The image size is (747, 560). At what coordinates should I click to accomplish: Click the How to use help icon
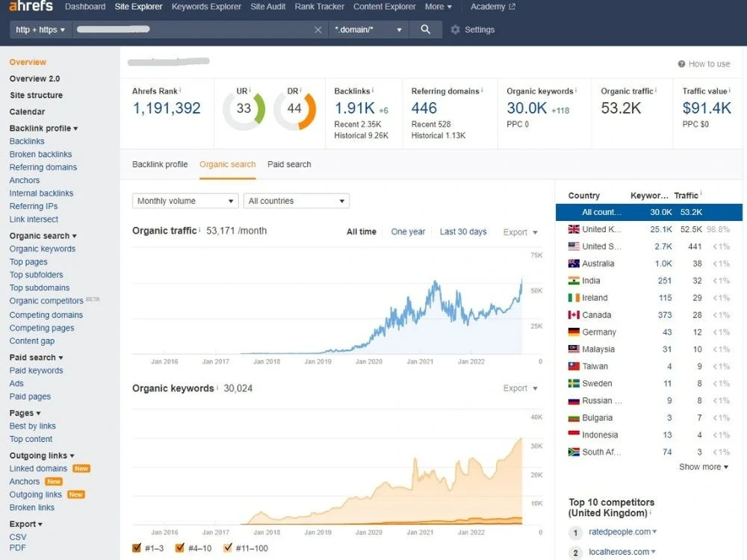[x=681, y=63]
